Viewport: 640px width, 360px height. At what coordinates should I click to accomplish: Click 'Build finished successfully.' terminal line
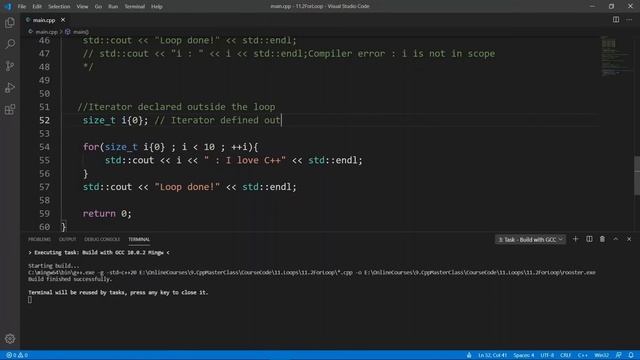pyautogui.click(x=70, y=279)
